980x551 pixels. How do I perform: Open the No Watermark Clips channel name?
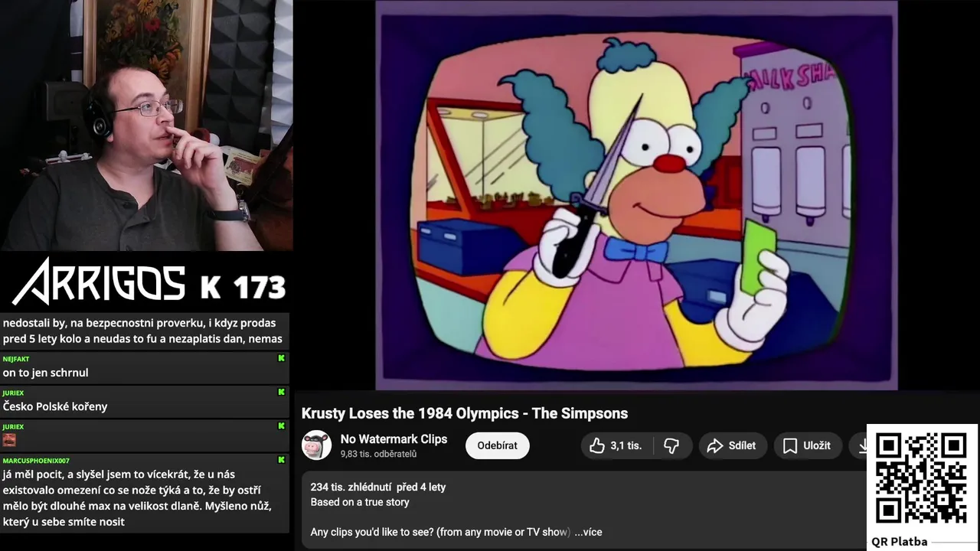click(x=394, y=439)
